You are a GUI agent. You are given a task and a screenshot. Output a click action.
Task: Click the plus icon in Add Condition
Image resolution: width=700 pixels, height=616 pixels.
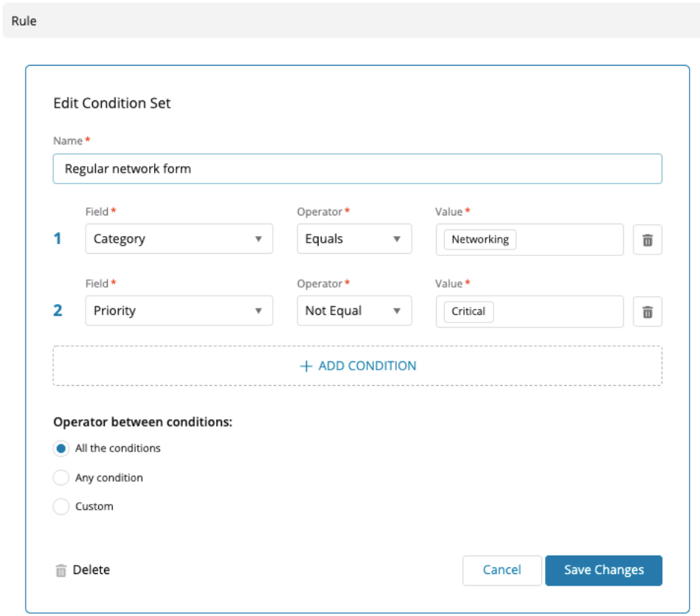click(x=306, y=366)
